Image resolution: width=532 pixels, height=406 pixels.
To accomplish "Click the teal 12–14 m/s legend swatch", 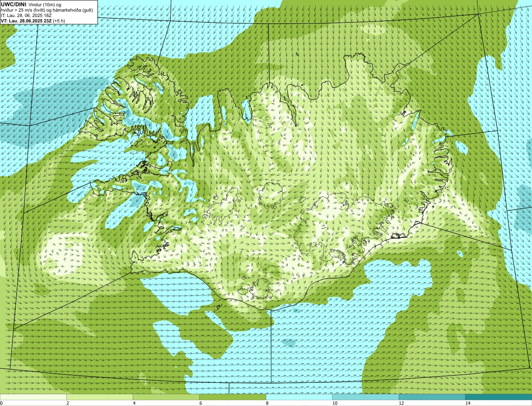I will click(432, 397).
